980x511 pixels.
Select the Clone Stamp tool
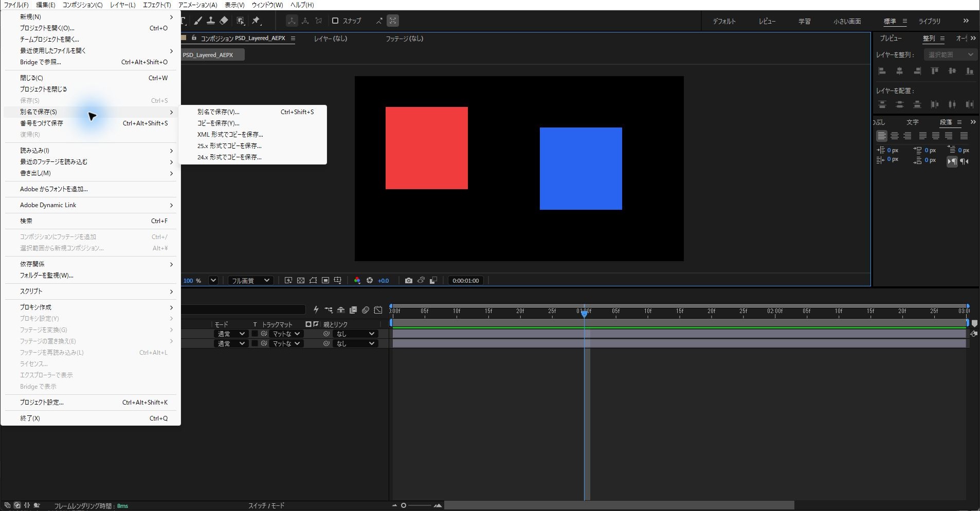(211, 21)
